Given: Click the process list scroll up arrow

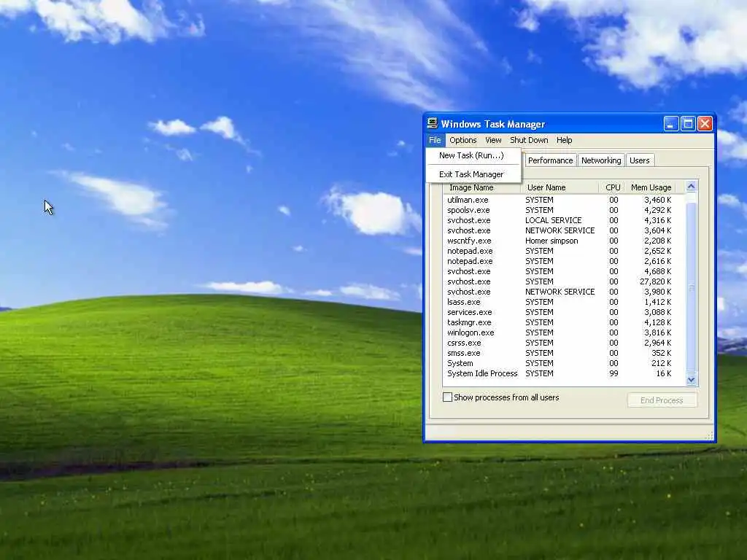Looking at the screenshot, I should coord(692,187).
